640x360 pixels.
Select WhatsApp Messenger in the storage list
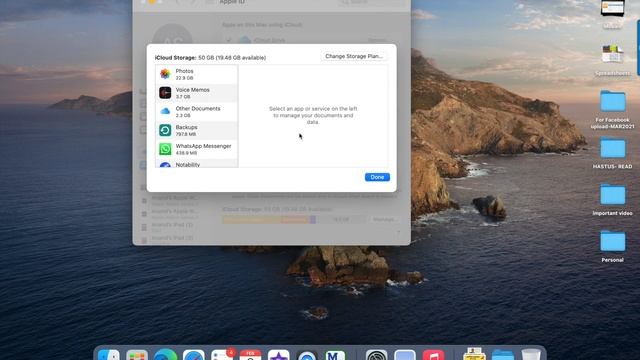pos(196,149)
